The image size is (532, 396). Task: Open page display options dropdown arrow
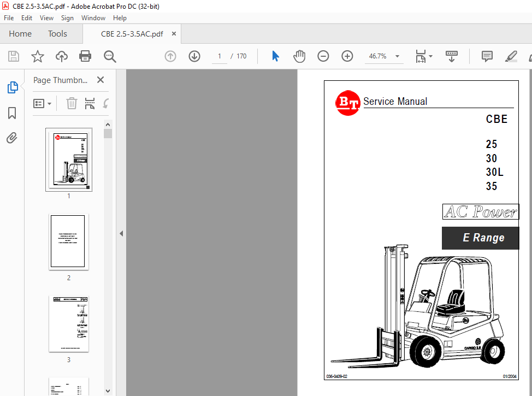pyautogui.click(x=431, y=56)
